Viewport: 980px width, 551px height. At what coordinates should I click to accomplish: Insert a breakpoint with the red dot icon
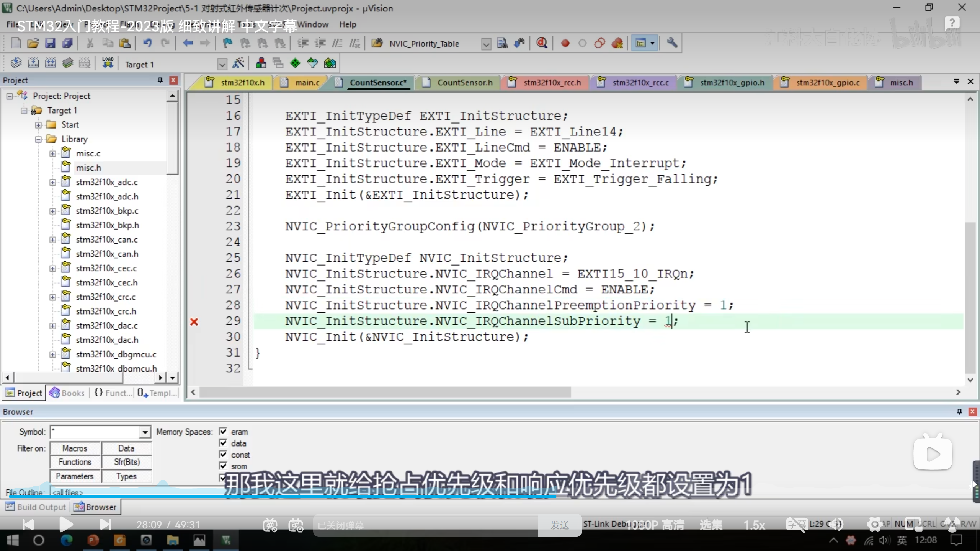coord(565,43)
